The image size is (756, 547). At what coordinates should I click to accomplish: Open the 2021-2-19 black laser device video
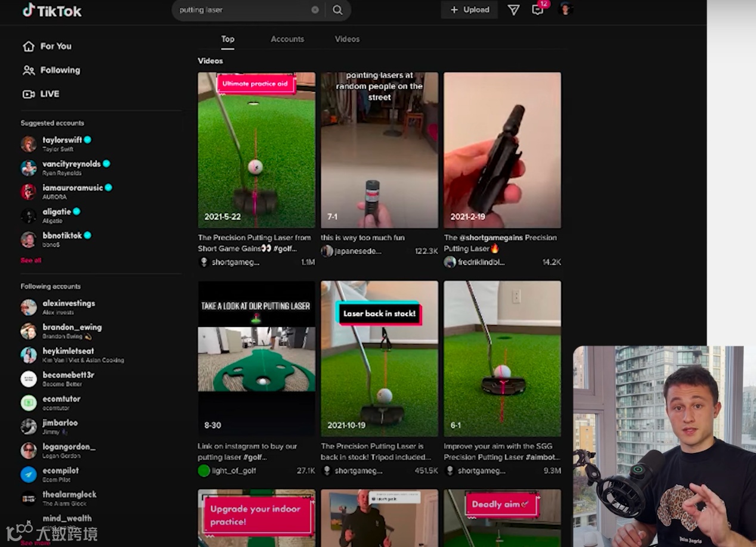coord(502,150)
